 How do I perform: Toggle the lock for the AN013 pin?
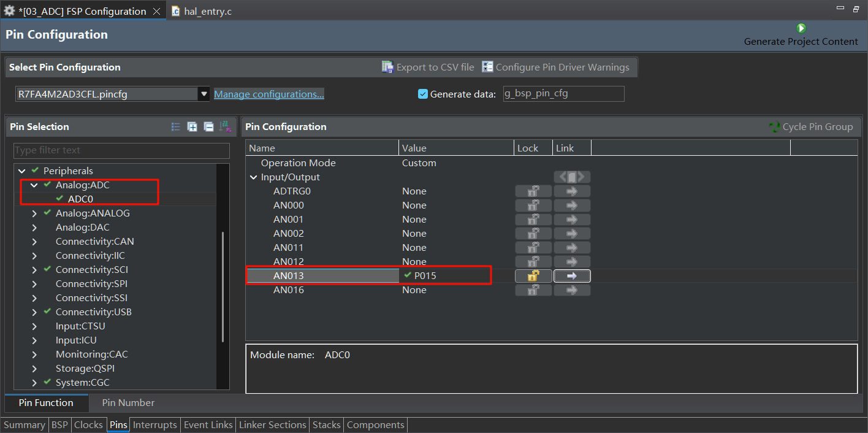click(533, 276)
